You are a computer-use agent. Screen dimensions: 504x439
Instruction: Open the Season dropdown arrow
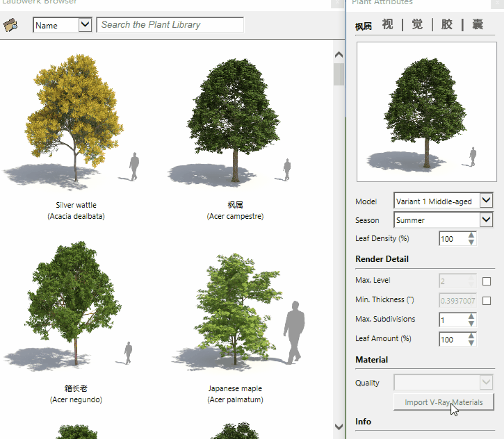point(487,220)
